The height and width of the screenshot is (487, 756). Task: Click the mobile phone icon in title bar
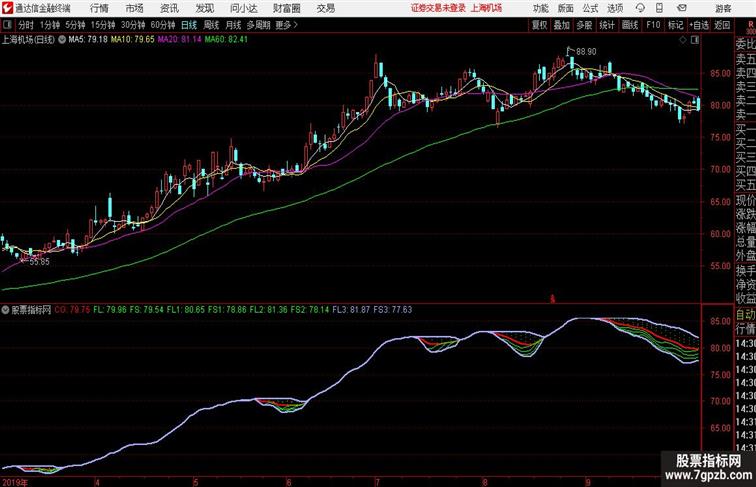tap(659, 8)
